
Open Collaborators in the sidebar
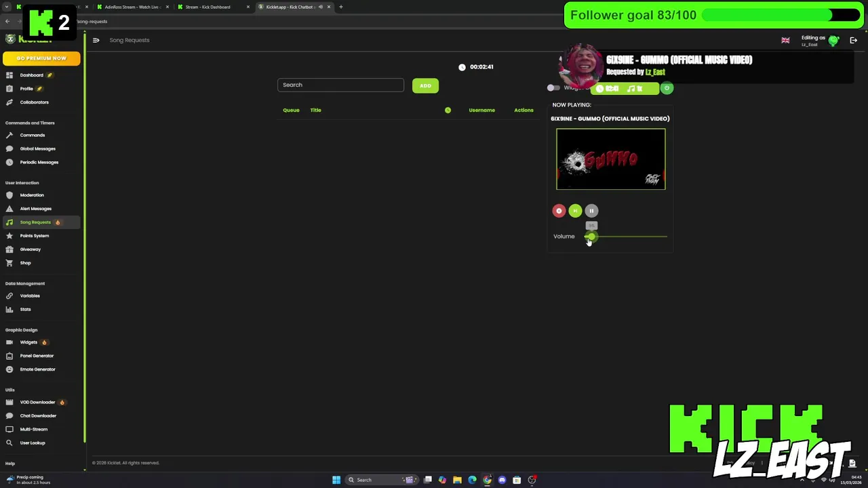34,102
